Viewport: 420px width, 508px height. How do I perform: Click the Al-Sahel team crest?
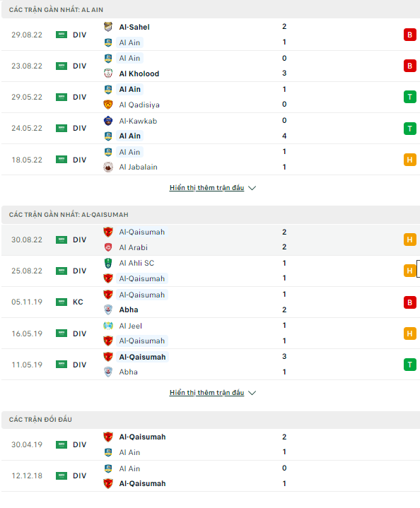(108, 27)
